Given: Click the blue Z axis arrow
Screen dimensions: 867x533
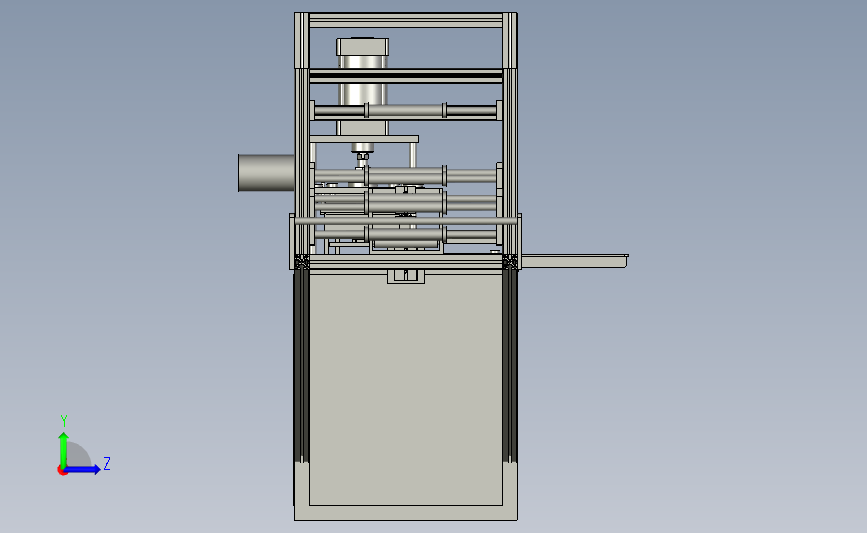Looking at the screenshot, I should click(x=83, y=470).
